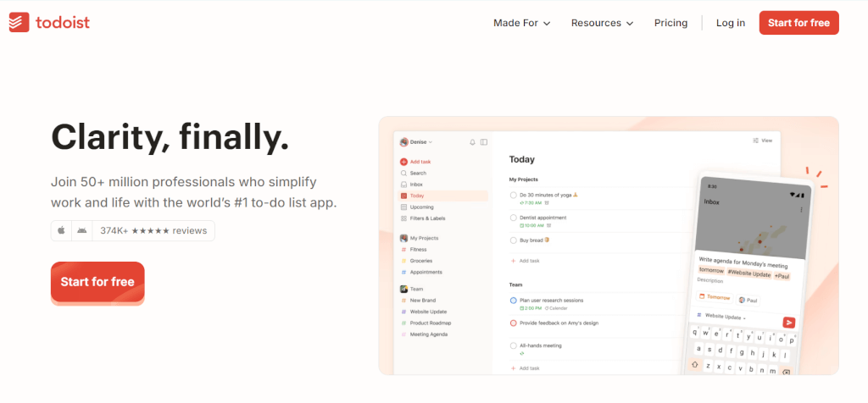Click the Todoist logo icon
Screen dimensions: 868x403
[19, 23]
